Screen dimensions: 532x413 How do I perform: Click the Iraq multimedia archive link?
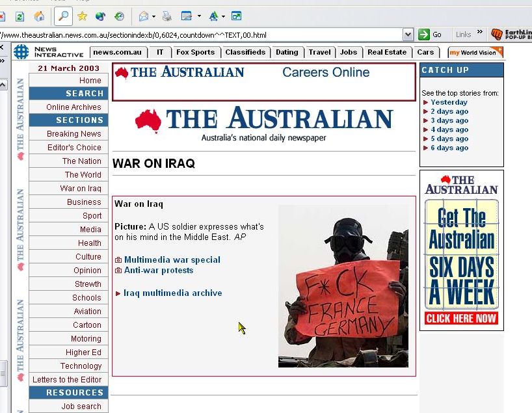(x=172, y=293)
